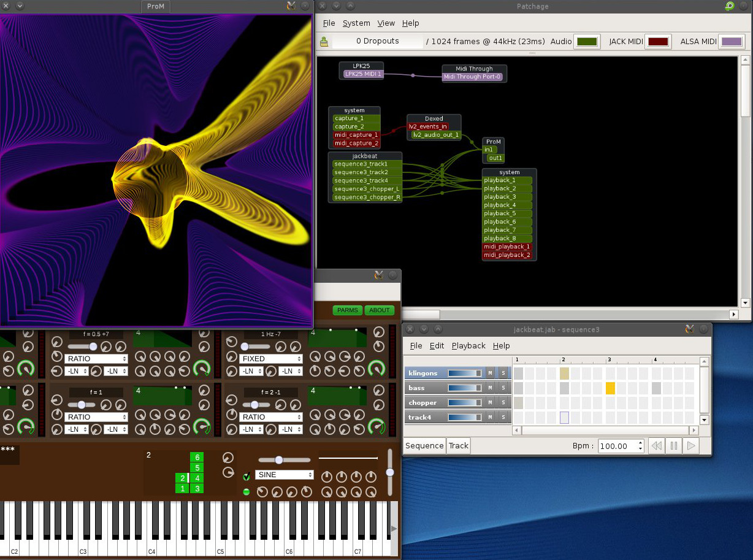The image size is (753, 560).
Task: Click the PARMS button in Dexed
Action: pyautogui.click(x=348, y=310)
